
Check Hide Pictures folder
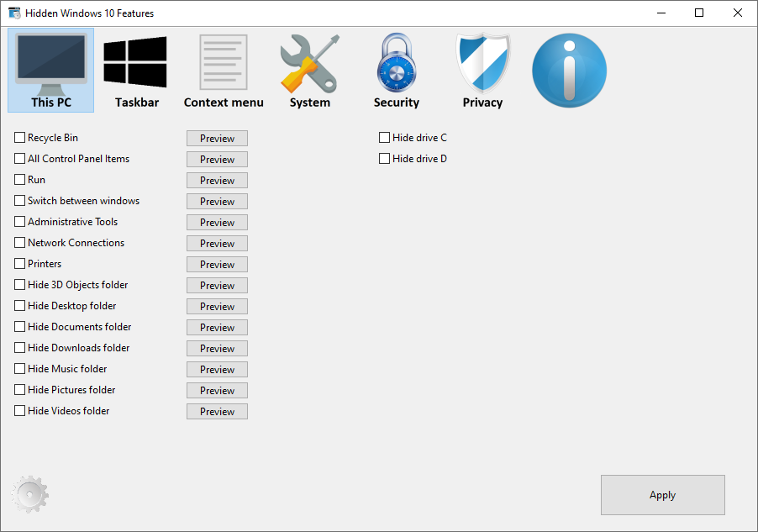(x=20, y=390)
